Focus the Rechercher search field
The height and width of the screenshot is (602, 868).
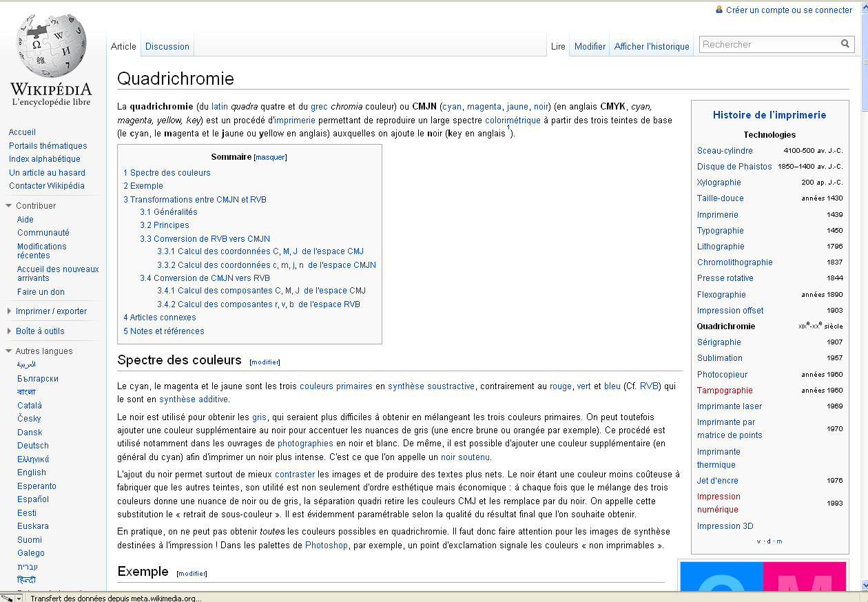point(769,44)
